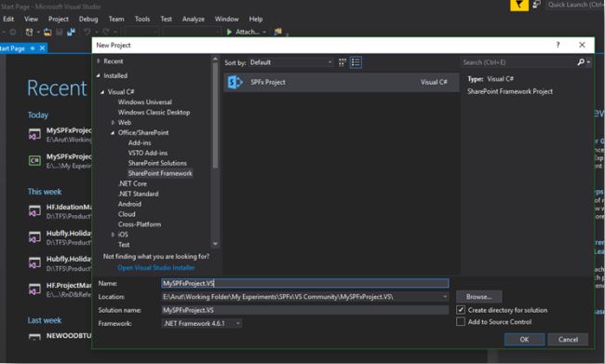This screenshot has width=605, height=364.
Task: Open the Location path dropdown arrow
Action: [x=445, y=297]
